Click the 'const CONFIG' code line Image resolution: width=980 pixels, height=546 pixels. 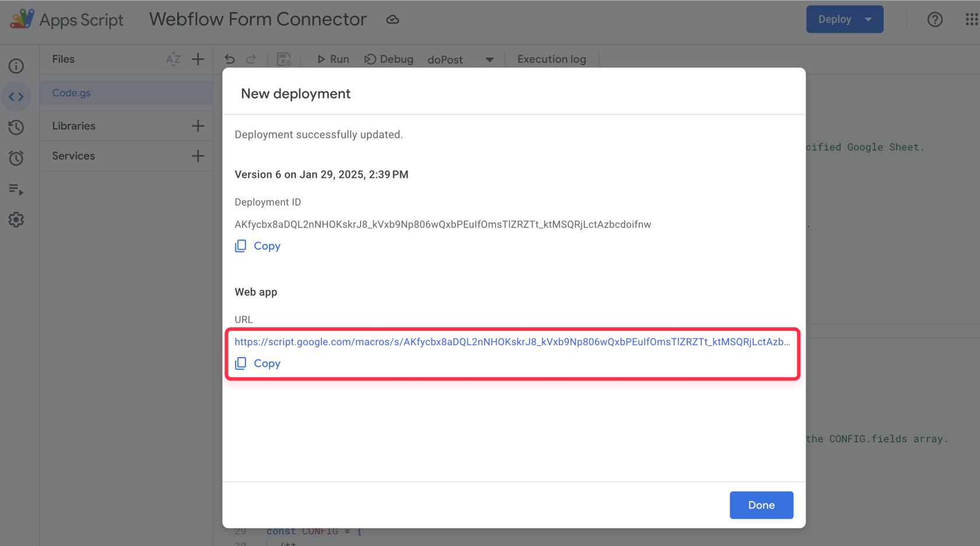[314, 531]
